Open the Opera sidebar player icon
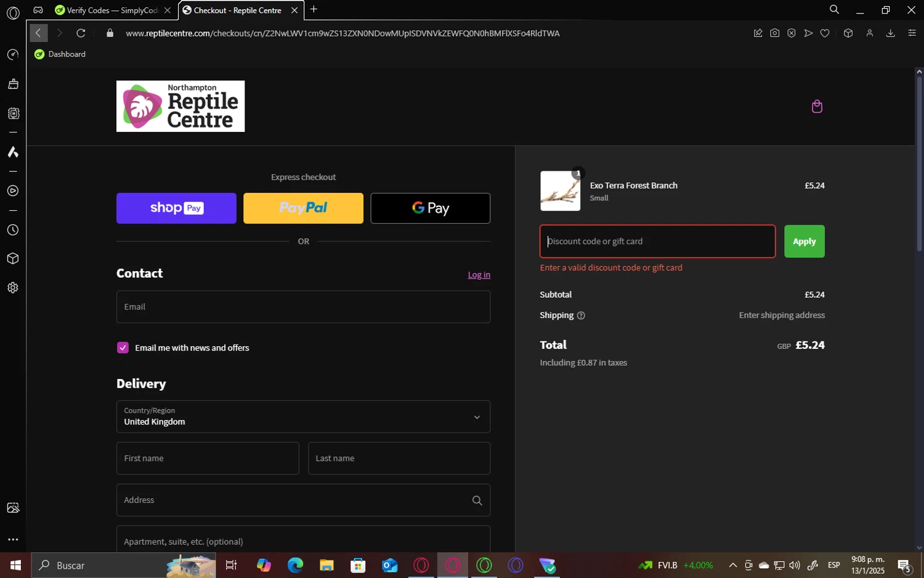The image size is (924, 578). [13, 191]
